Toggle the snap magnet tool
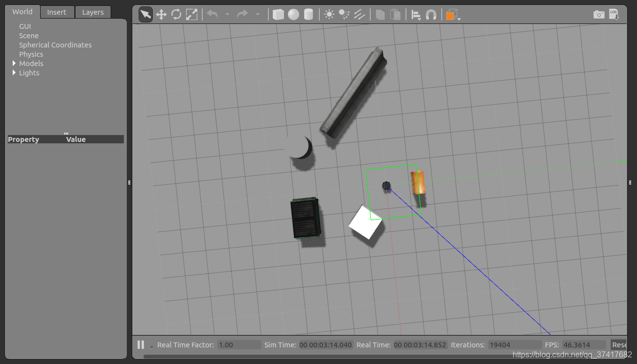Viewport: 637px width, 364px height. click(431, 15)
